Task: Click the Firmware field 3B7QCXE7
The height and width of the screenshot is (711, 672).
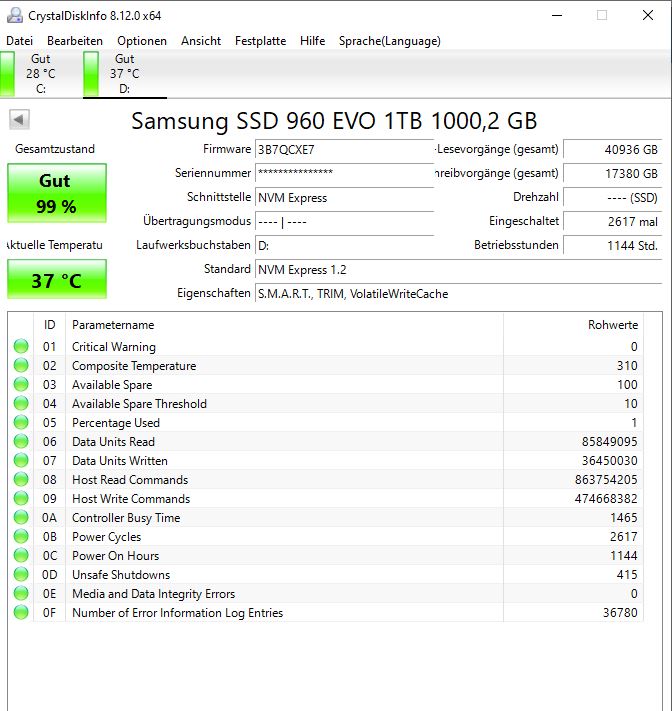Action: click(345, 150)
